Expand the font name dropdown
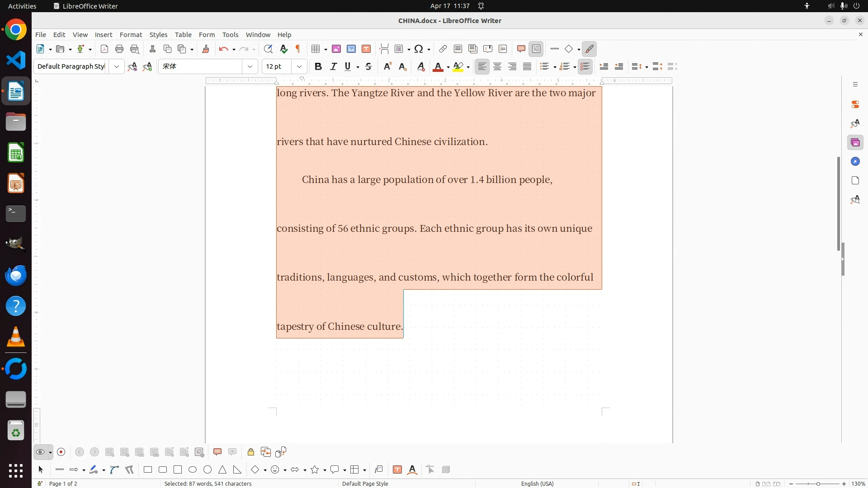 [x=250, y=66]
